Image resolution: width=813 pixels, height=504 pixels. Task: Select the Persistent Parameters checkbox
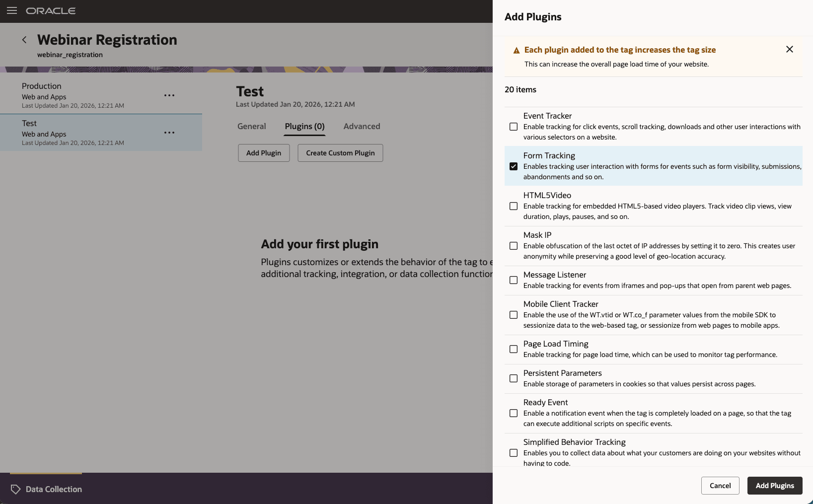click(x=514, y=378)
